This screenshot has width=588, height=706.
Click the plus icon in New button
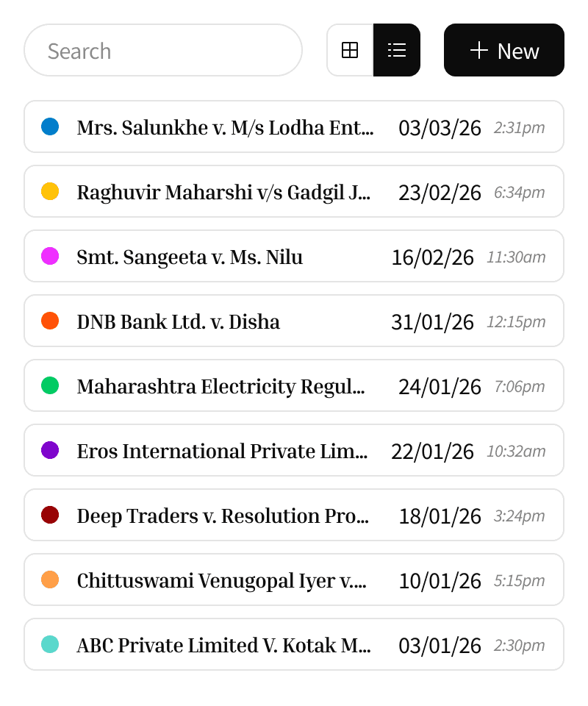(479, 50)
